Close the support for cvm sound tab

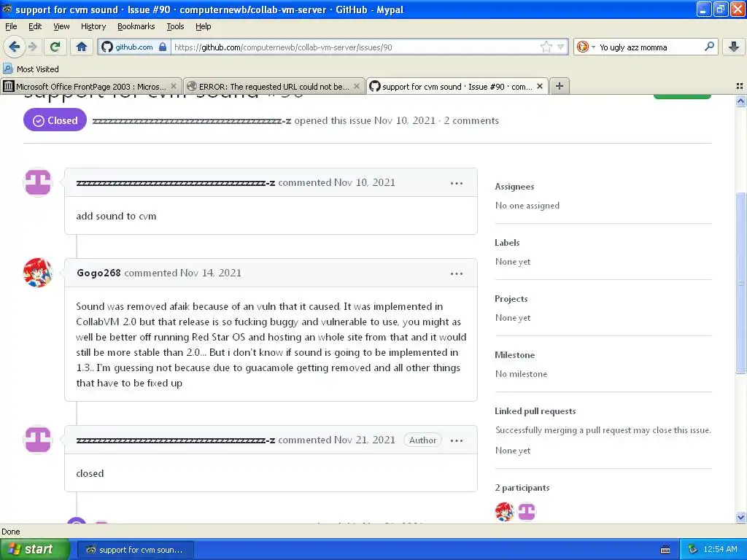coord(540,86)
